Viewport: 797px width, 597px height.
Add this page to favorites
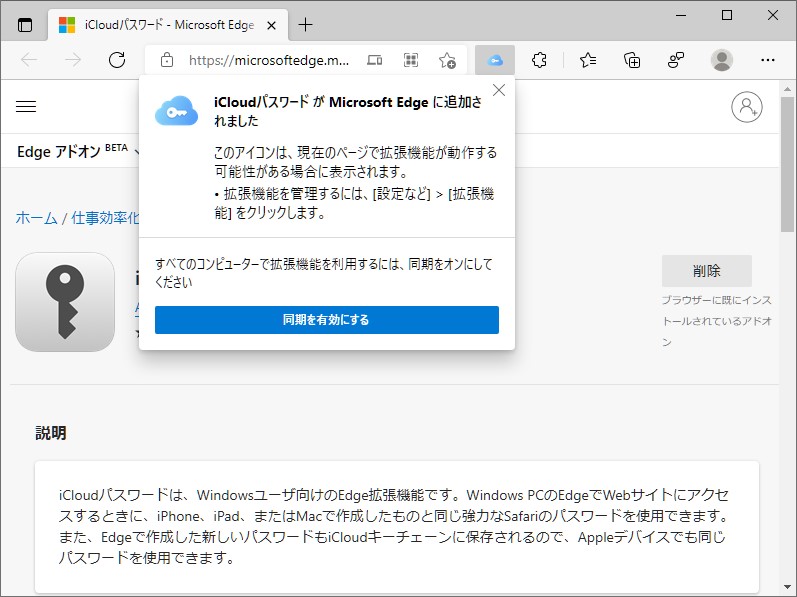coord(447,60)
